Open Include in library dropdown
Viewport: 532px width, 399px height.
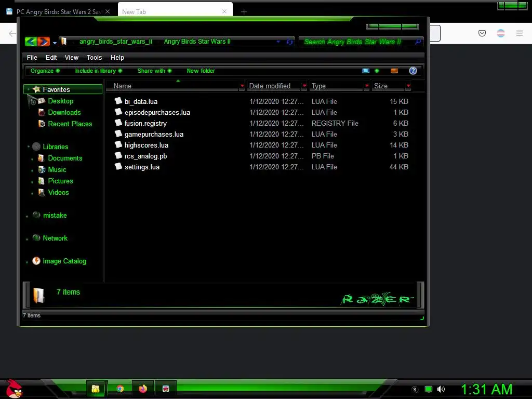tap(98, 71)
